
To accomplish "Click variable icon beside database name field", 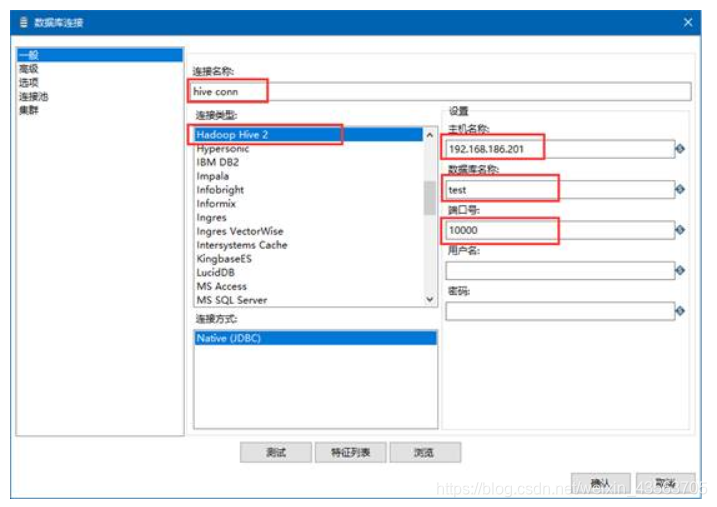I will [680, 189].
